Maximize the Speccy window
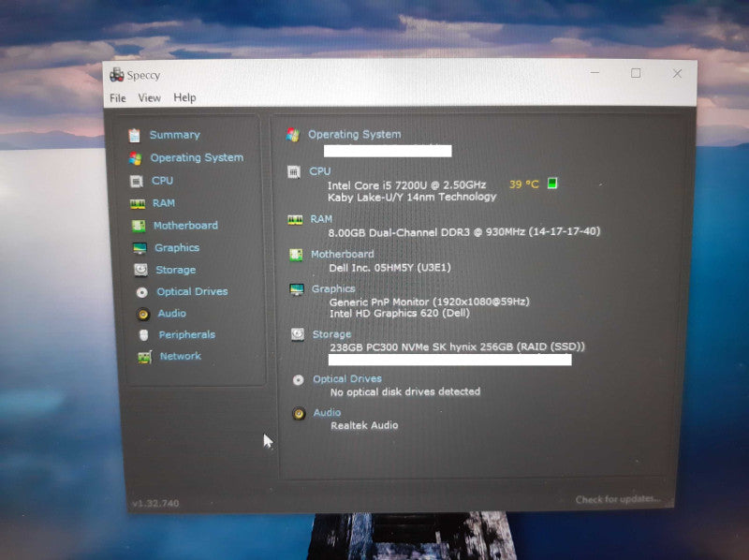This screenshot has height=560, width=749. pos(636,73)
